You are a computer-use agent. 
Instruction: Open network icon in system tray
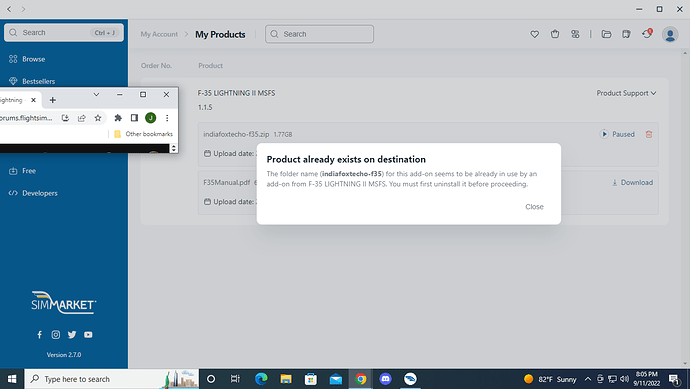click(x=612, y=379)
